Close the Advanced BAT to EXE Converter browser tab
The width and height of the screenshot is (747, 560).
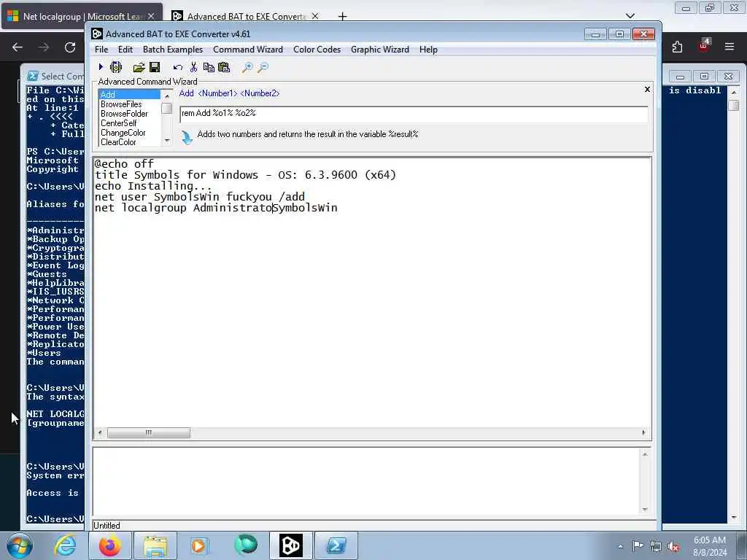pos(315,16)
